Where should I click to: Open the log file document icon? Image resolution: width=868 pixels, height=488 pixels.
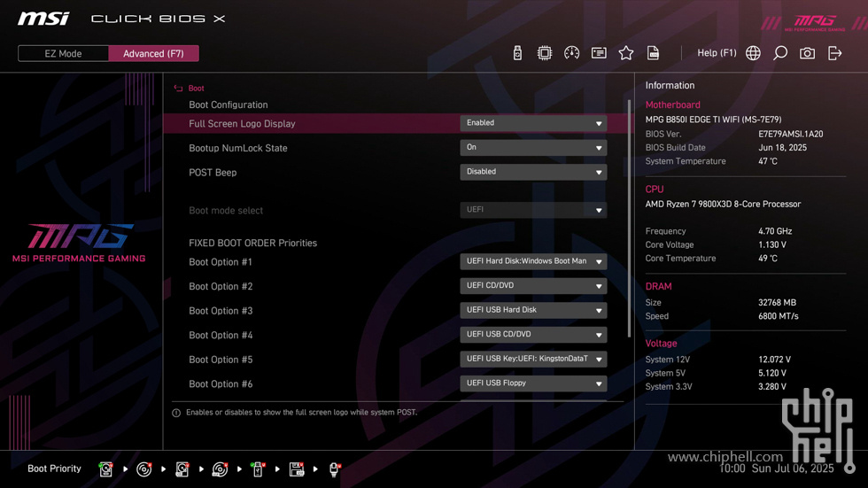[x=654, y=53]
